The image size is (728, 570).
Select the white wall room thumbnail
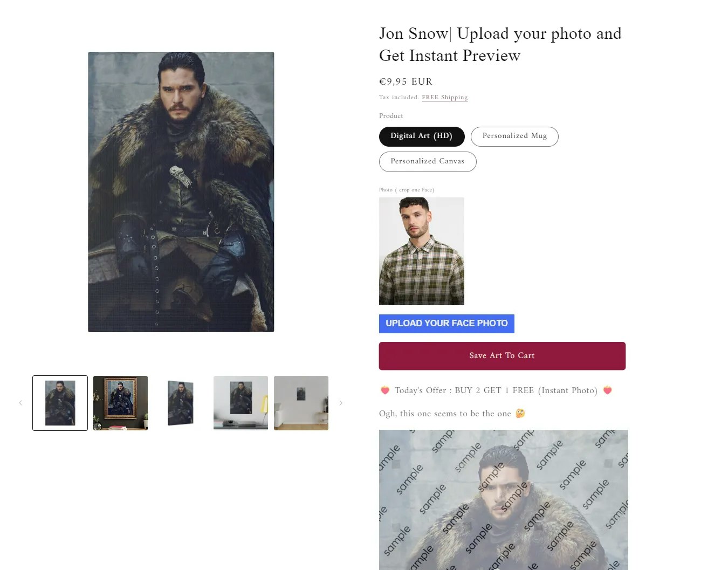click(301, 403)
